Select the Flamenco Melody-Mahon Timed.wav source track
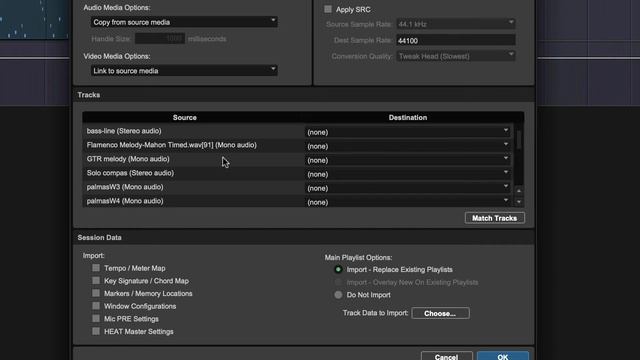 pyautogui.click(x=171, y=145)
